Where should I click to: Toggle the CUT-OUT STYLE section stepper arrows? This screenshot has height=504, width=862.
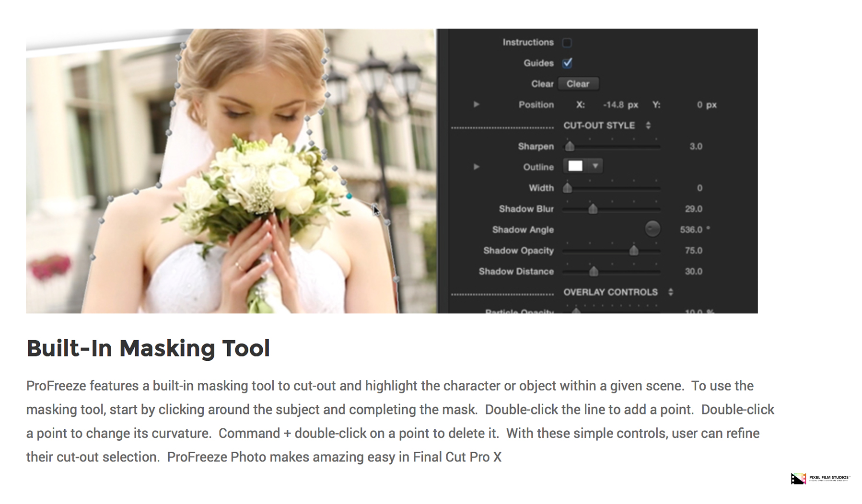point(648,126)
